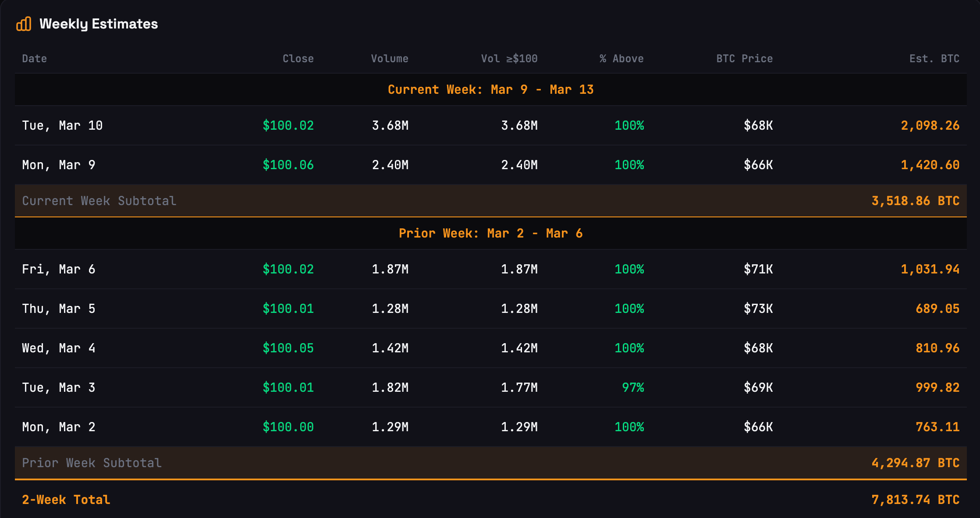Click the $100.01 close price for Tue, Mar 3

click(x=289, y=387)
